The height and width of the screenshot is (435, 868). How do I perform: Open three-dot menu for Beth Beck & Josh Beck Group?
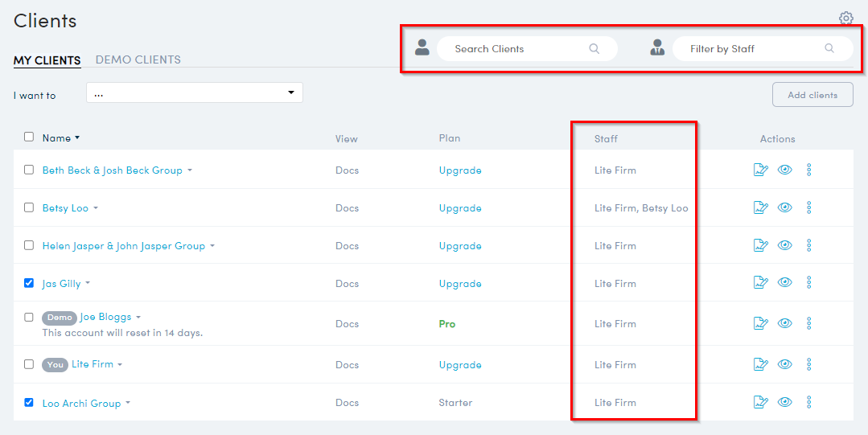click(x=808, y=170)
